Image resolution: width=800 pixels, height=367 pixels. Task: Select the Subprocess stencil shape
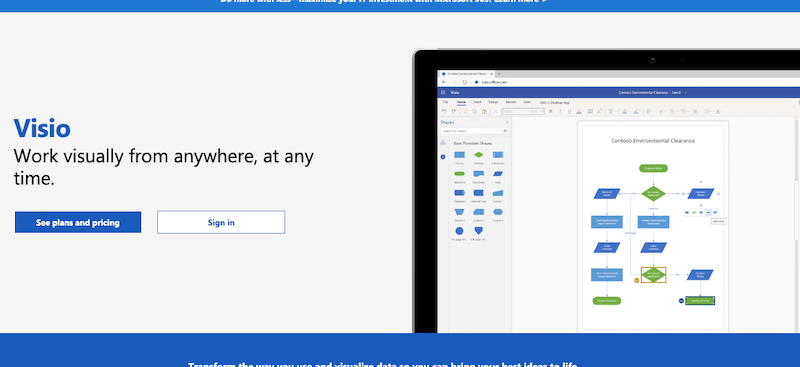[x=498, y=155]
